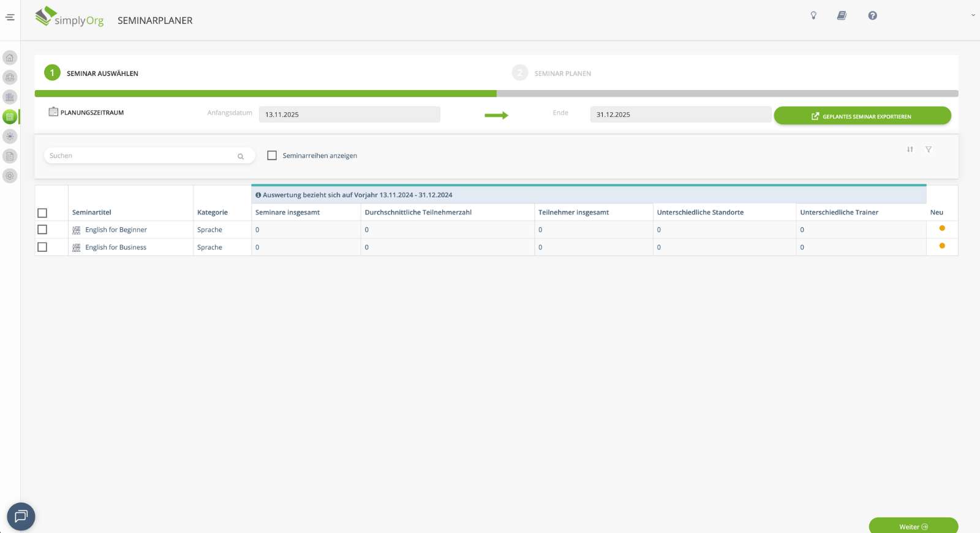The height and width of the screenshot is (533, 980).
Task: Open the settings gear in sidebar
Action: (x=10, y=176)
